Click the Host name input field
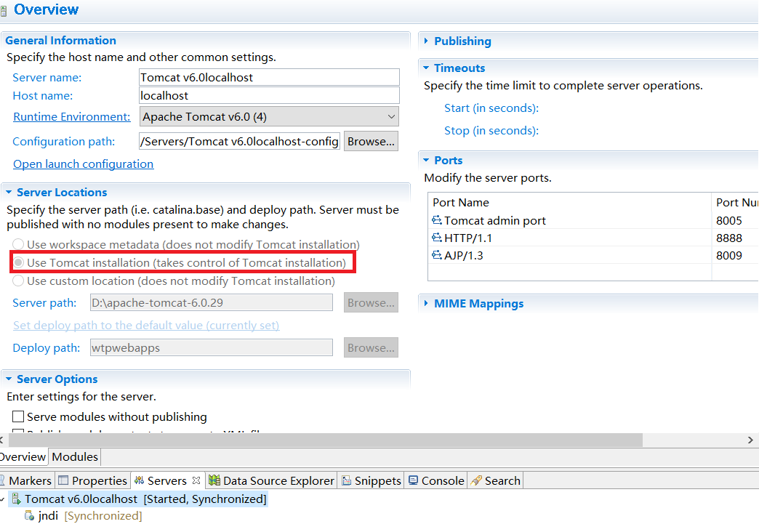 pyautogui.click(x=269, y=95)
